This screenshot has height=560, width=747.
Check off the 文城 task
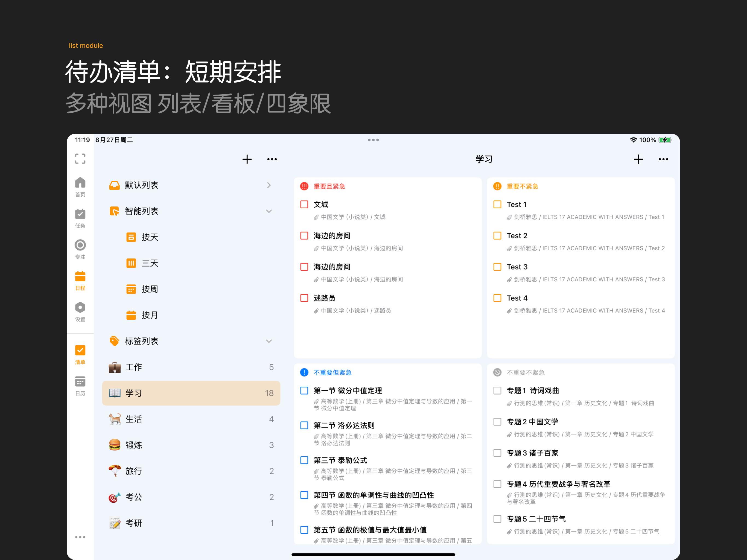click(304, 204)
